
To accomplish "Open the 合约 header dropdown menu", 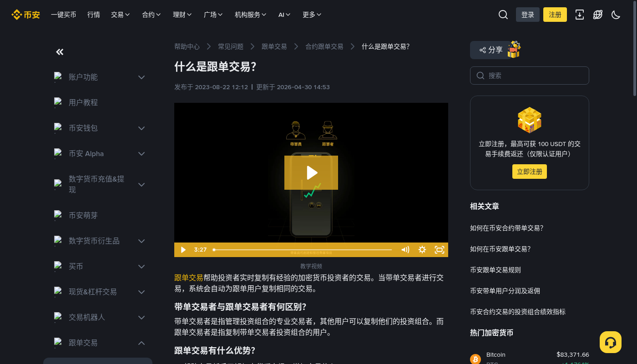I will coord(152,15).
